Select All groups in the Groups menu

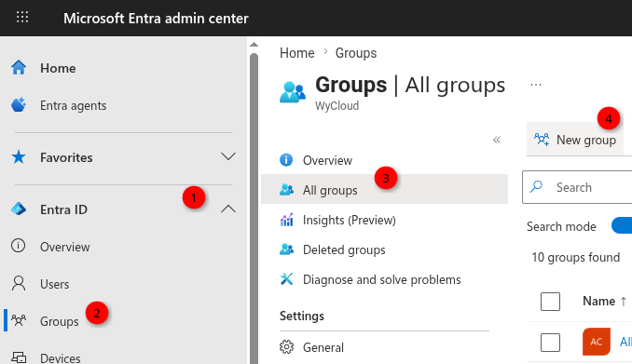(385, 189)
